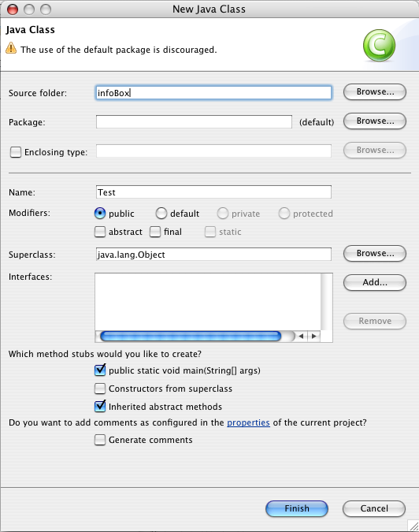Toggle Inherited abstract methods checkbox

pos(100,406)
